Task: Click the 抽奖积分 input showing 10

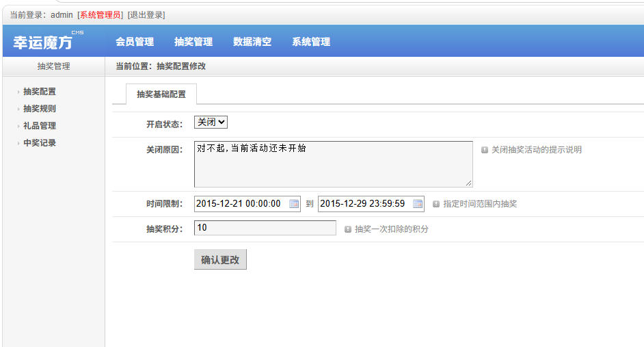Action: [265, 228]
